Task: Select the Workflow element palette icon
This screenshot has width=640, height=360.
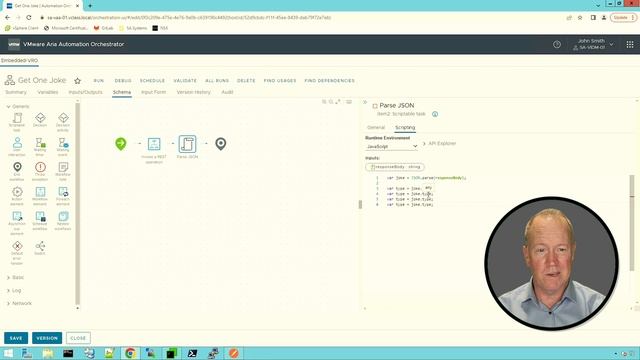Action: (x=40, y=196)
